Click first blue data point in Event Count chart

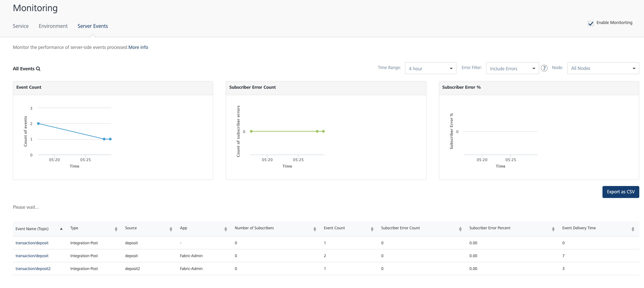(38, 123)
